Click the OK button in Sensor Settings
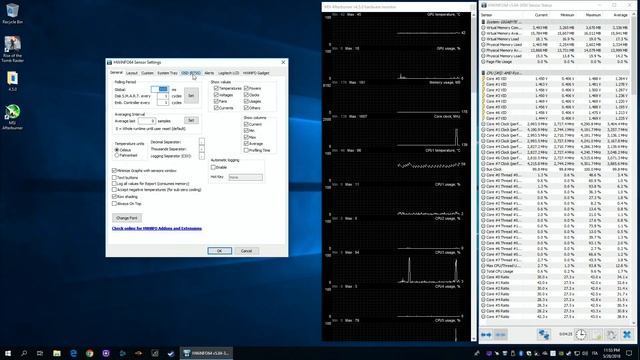 (x=220, y=251)
